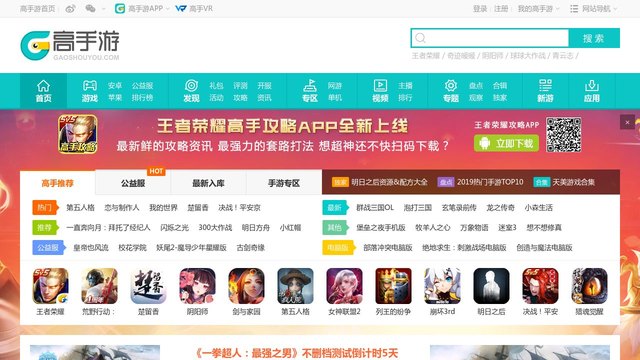Open the 专题 gear icon

tap(451, 85)
